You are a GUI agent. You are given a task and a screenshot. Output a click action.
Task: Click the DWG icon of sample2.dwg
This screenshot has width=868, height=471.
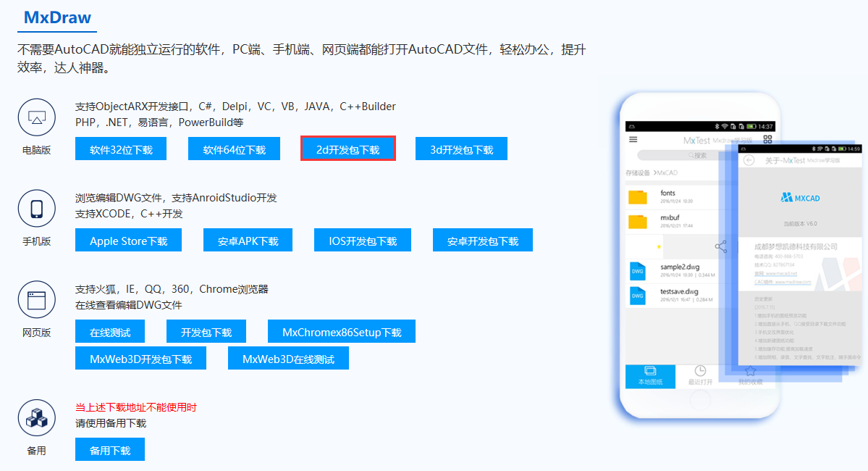[636, 270]
